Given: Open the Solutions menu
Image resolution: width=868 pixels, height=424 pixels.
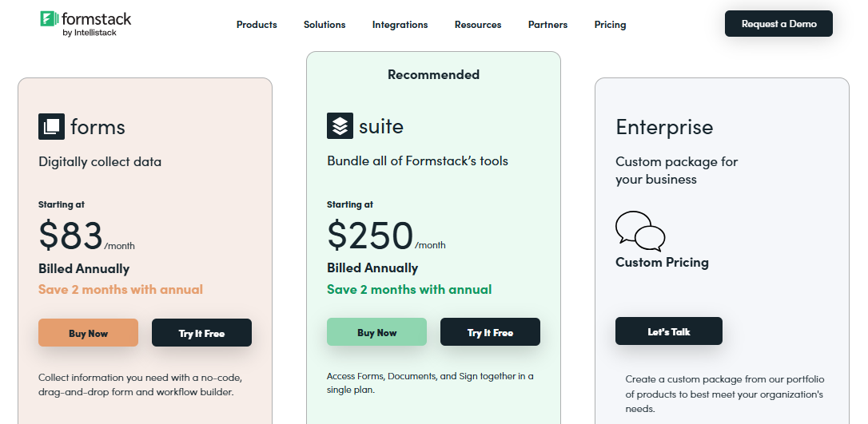Looking at the screenshot, I should [325, 25].
